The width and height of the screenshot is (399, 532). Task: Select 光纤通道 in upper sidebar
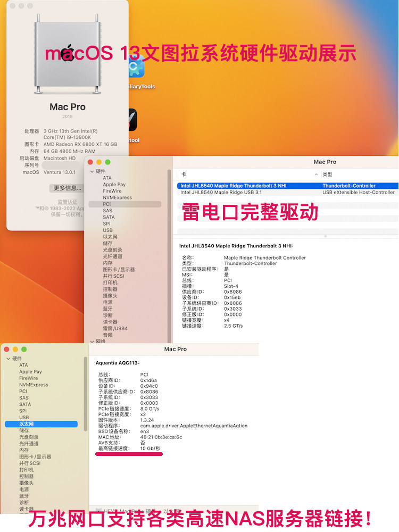click(112, 256)
